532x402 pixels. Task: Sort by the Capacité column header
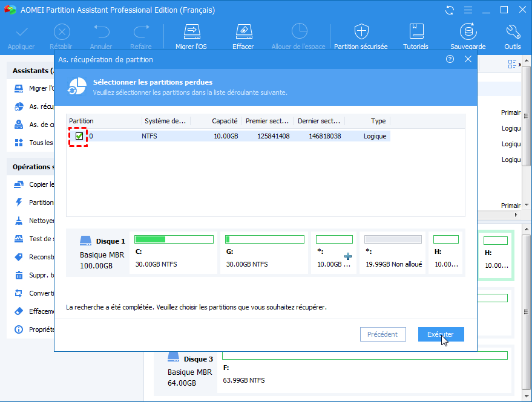[216, 121]
